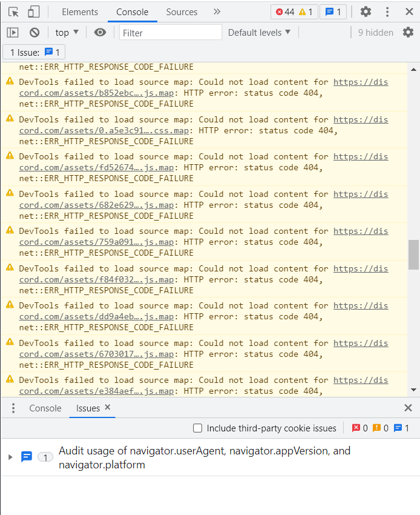Enable Include third-party cookie issues
Viewport: 420px width, 515px height.
(x=198, y=428)
